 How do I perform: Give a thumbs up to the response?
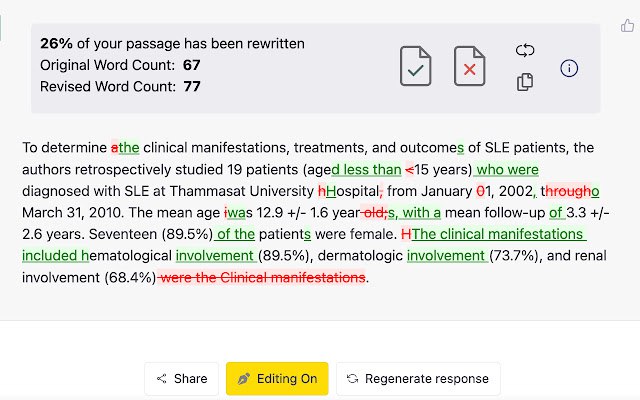(627, 26)
